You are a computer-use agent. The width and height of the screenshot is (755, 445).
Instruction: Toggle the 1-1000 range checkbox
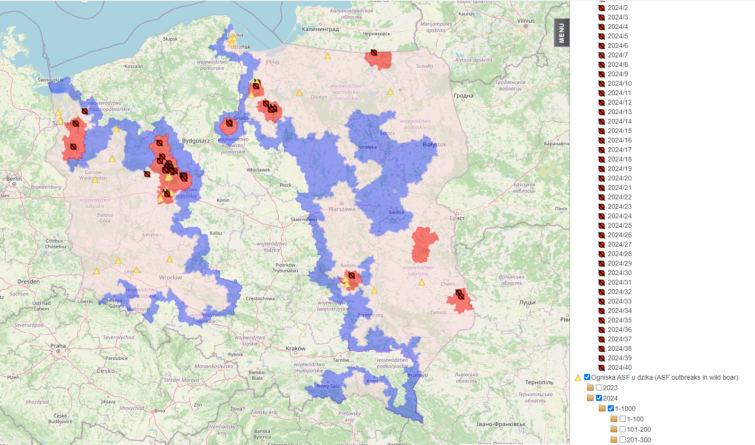pyautogui.click(x=611, y=408)
